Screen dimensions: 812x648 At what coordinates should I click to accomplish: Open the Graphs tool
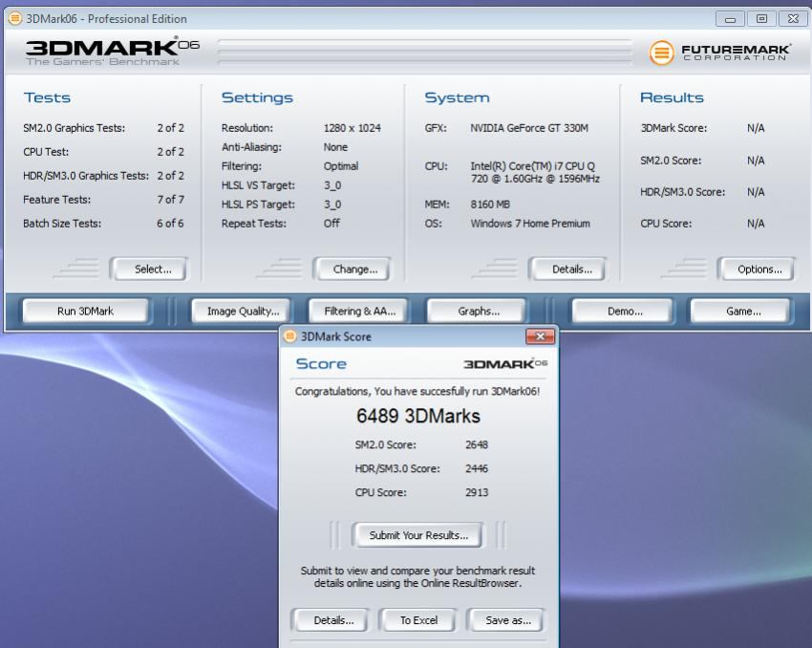pos(477,311)
